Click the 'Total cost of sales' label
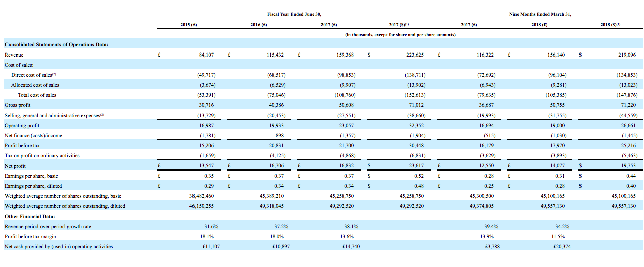Viewport: 644px width, 267px height. (37, 95)
